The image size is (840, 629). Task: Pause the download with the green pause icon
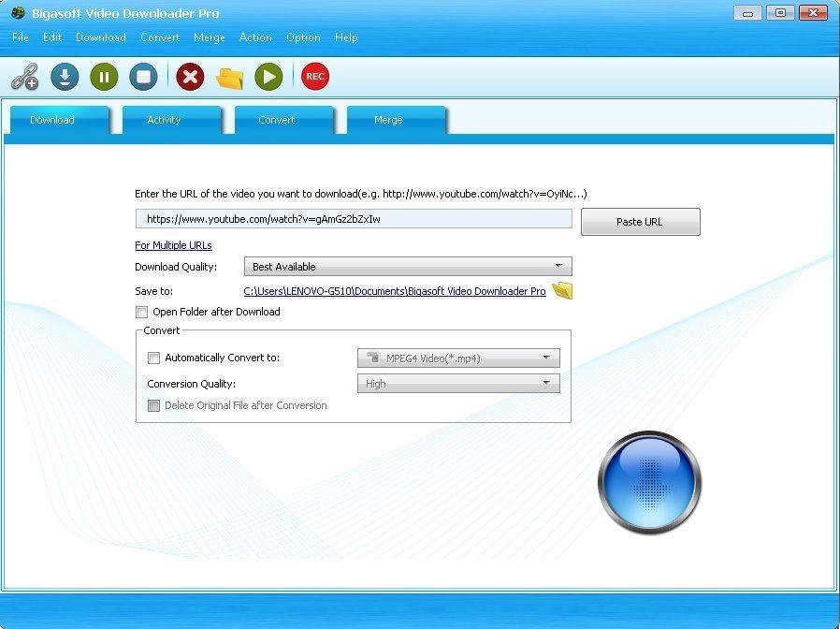tap(104, 77)
